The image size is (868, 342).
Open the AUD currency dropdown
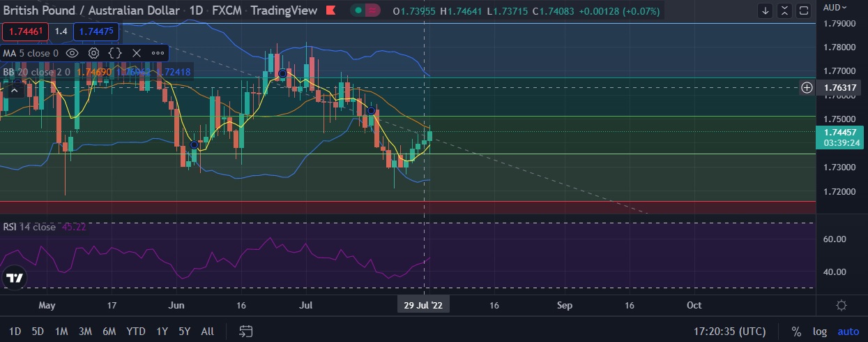tap(835, 8)
